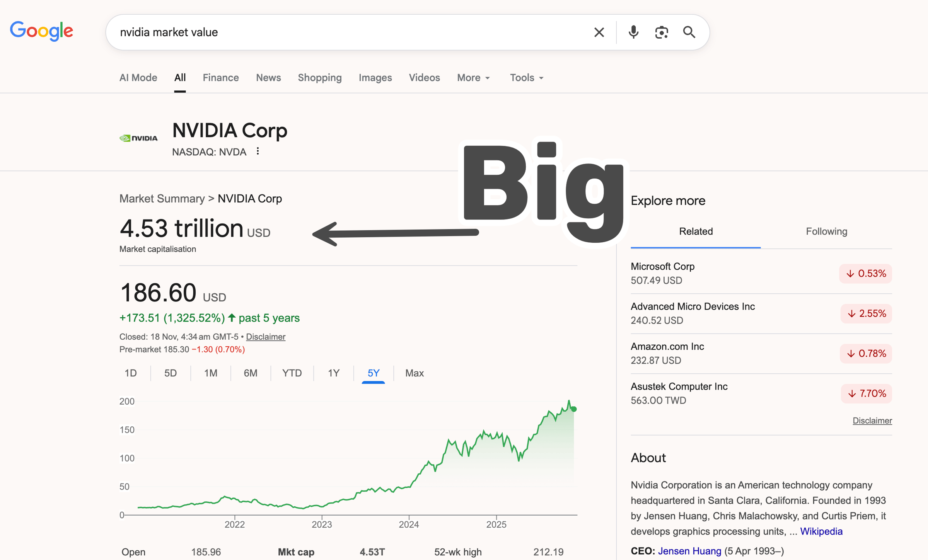Select the 1D chart range
Screen dimensions: 928x560
(x=131, y=373)
